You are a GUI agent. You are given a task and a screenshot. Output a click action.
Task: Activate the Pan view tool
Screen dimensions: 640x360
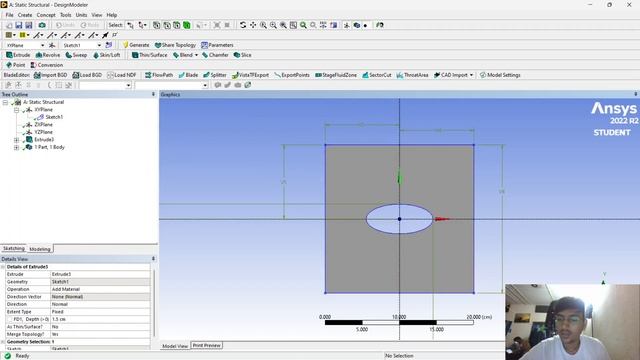(253, 25)
